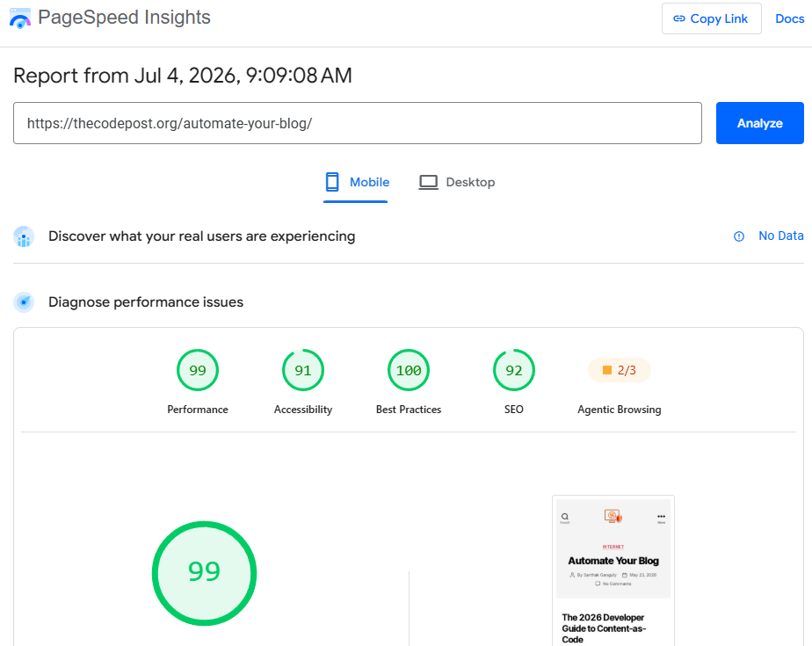Switch to the Mobile tab

(356, 182)
